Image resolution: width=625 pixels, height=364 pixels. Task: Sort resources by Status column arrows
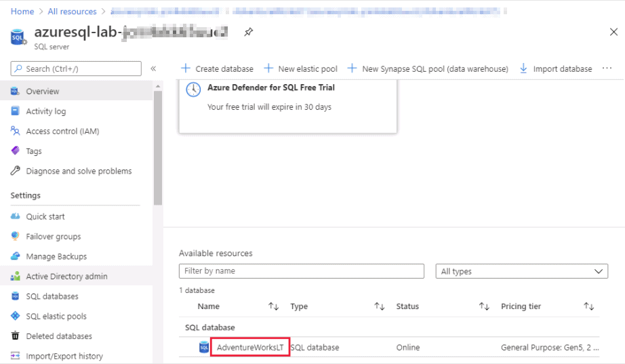[x=484, y=306]
